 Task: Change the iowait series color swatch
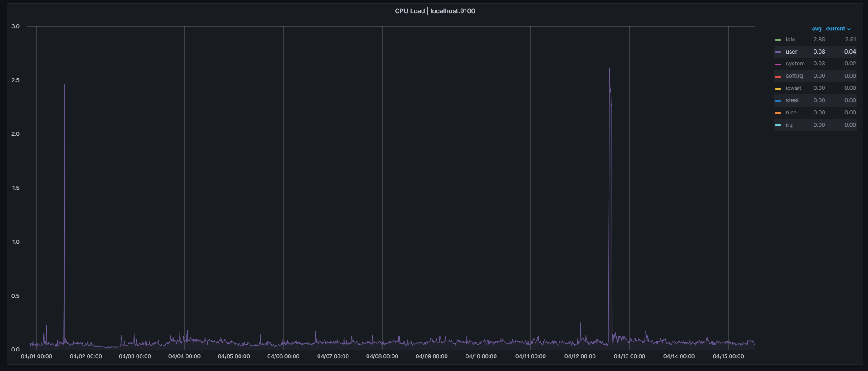point(778,89)
